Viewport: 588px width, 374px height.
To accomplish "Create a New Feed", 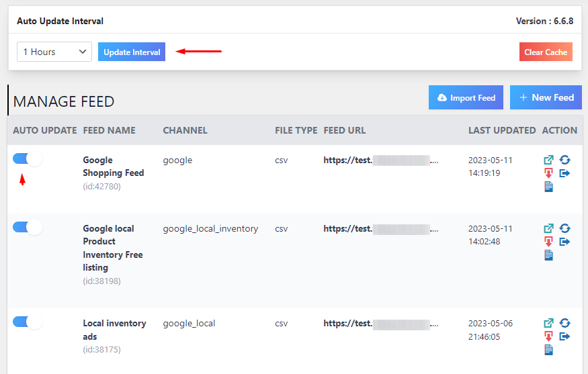I will 546,97.
